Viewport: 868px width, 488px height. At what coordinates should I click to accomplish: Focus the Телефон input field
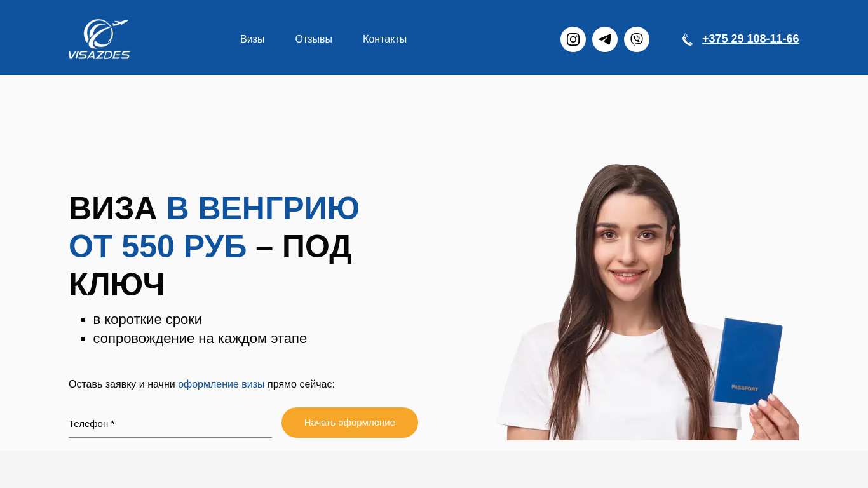[x=170, y=424]
